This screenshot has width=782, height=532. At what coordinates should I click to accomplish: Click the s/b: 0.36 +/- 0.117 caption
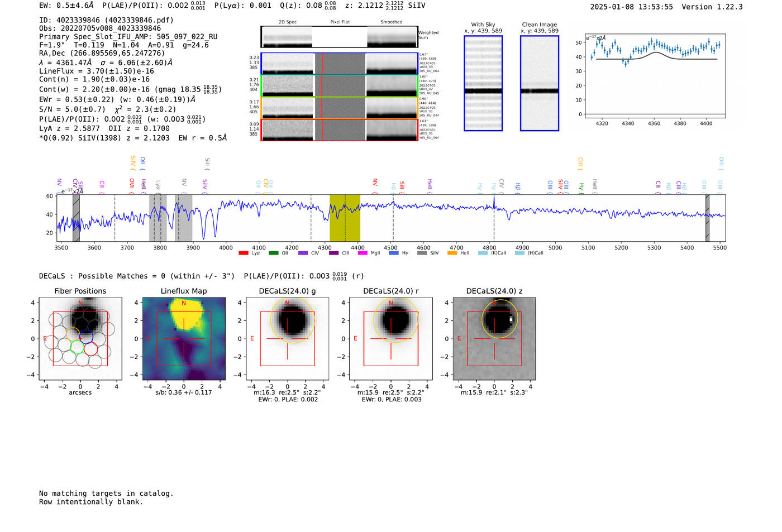point(184,392)
